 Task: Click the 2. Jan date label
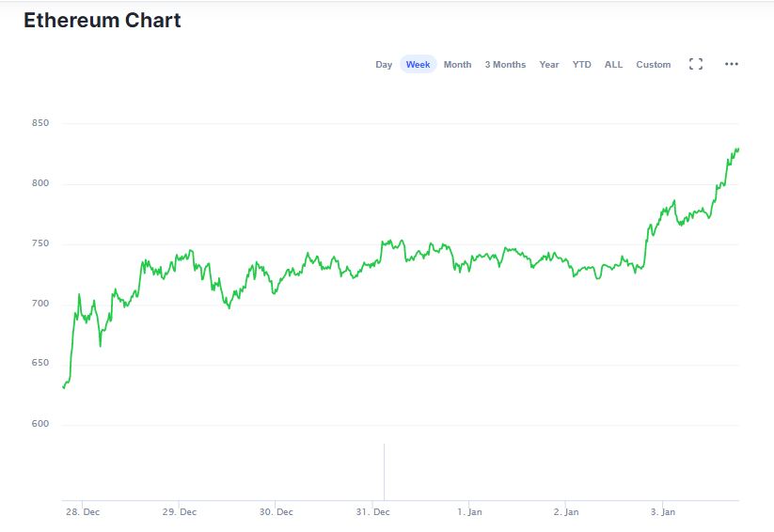pyautogui.click(x=566, y=512)
